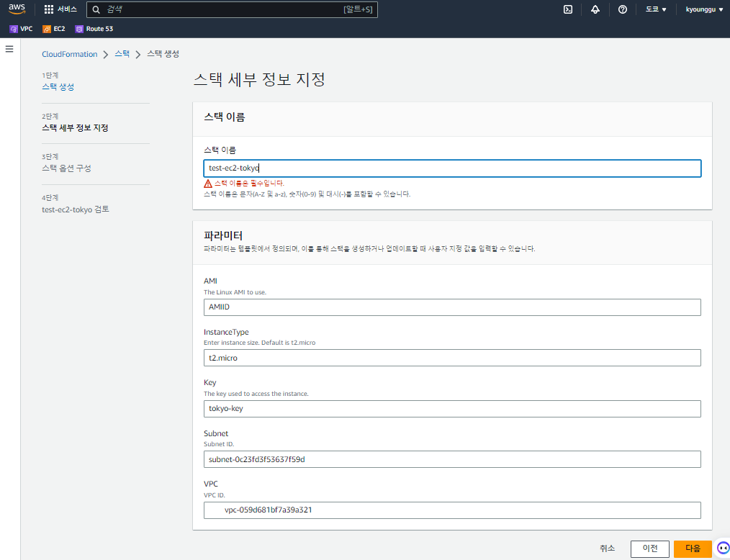The width and height of the screenshot is (730, 560).
Task: Click the 서비스 services label
Action: point(67,9)
